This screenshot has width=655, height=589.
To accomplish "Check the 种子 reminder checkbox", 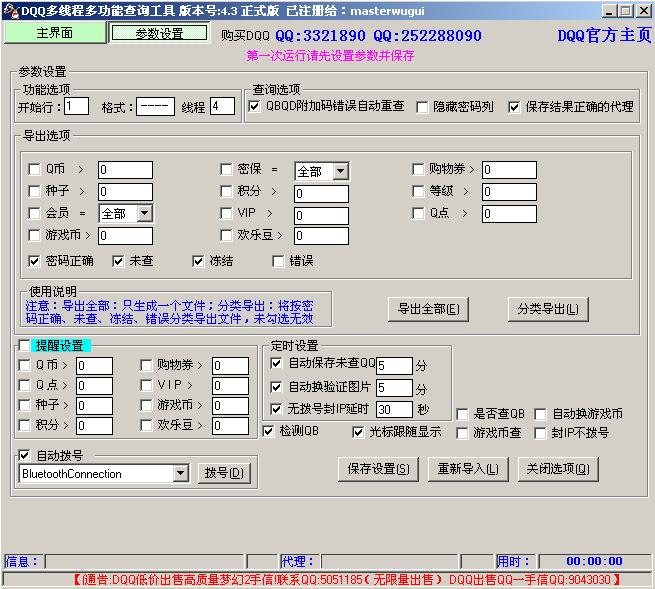I will [25, 405].
